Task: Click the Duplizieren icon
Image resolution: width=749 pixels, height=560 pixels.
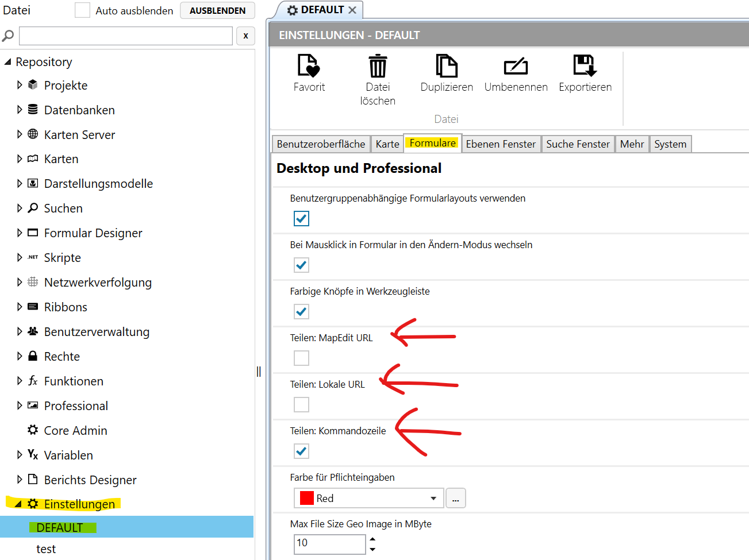Action: [447, 66]
